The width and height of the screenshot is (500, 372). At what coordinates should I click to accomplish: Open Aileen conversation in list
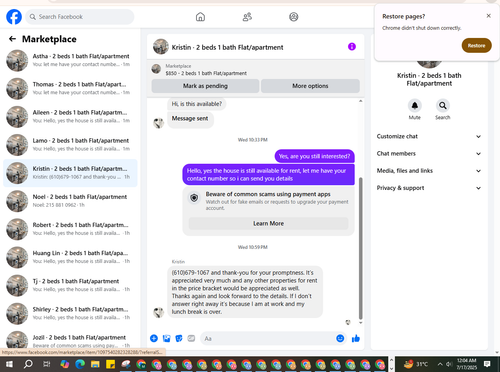tap(70, 117)
